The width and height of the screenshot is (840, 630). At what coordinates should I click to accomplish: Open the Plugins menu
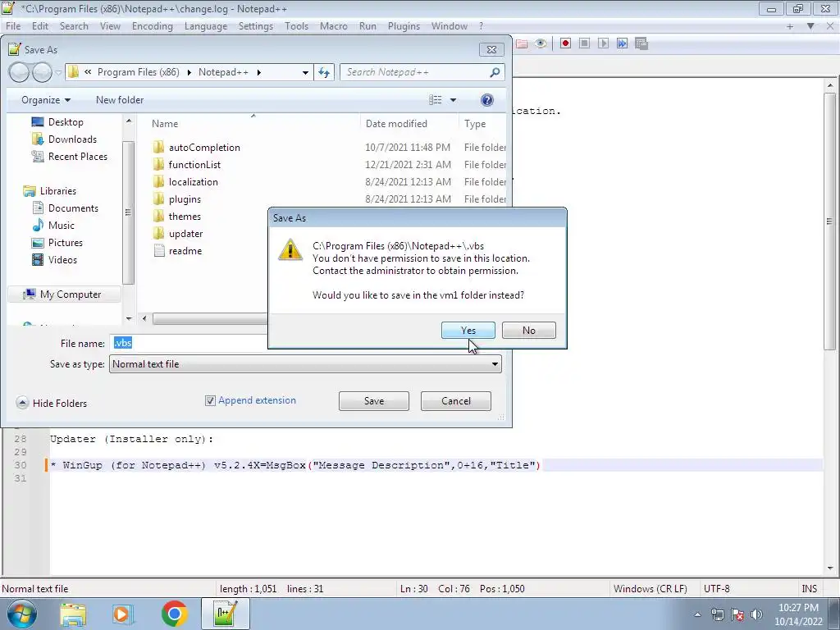[404, 25]
